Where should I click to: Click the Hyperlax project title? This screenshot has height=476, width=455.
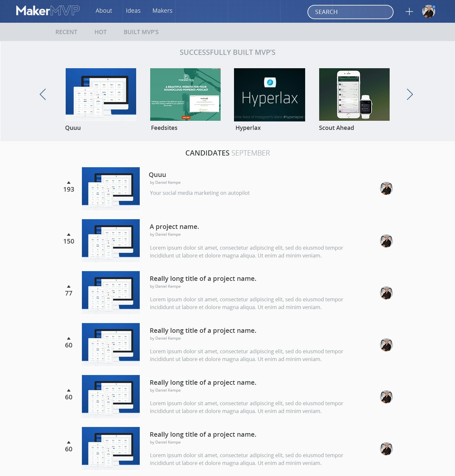point(248,128)
